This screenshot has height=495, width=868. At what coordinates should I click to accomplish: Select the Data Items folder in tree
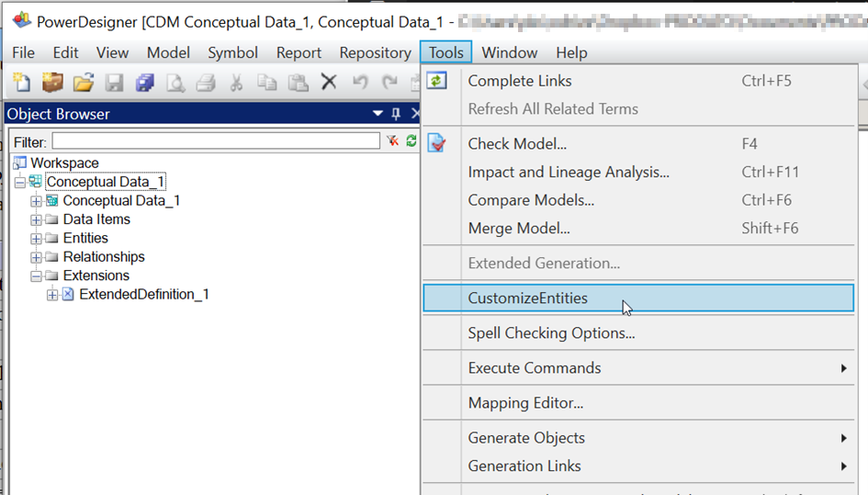pos(96,219)
